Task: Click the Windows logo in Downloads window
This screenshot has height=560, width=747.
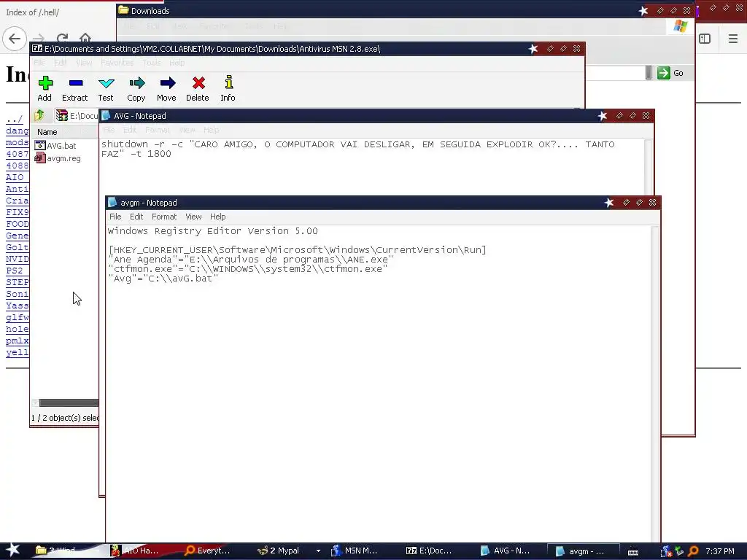Action: [x=681, y=26]
